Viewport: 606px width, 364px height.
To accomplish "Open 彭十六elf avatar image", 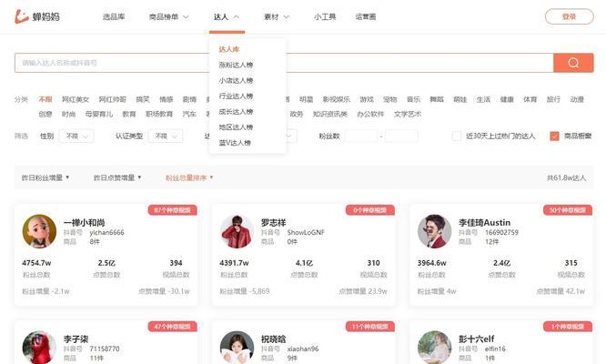I will coord(434,348).
